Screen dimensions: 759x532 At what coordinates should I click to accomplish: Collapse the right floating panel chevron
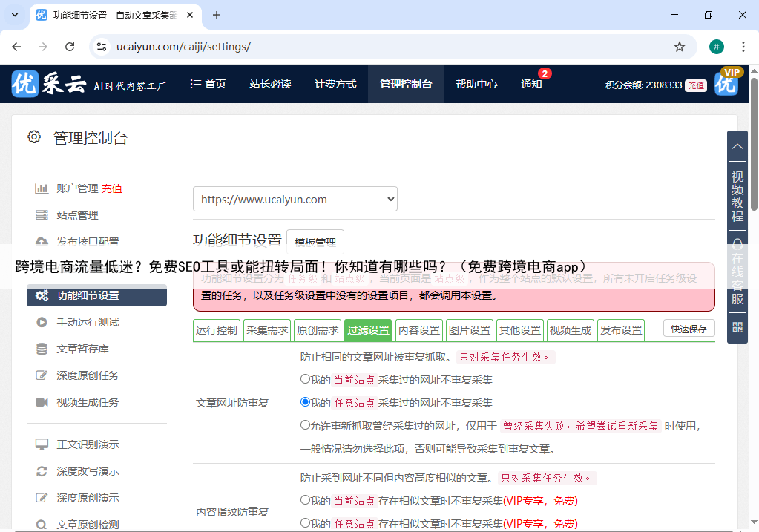737,146
